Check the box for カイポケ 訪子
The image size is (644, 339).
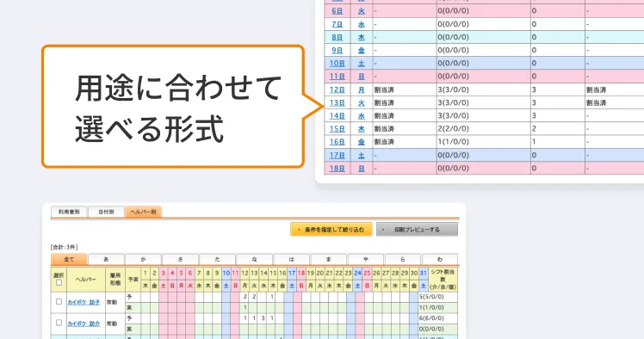point(59,302)
